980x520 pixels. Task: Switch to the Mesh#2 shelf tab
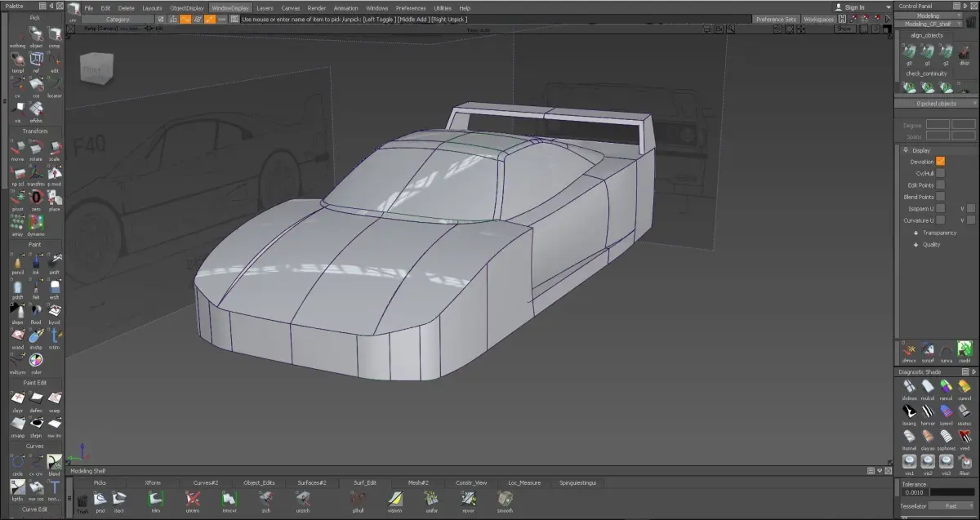418,482
